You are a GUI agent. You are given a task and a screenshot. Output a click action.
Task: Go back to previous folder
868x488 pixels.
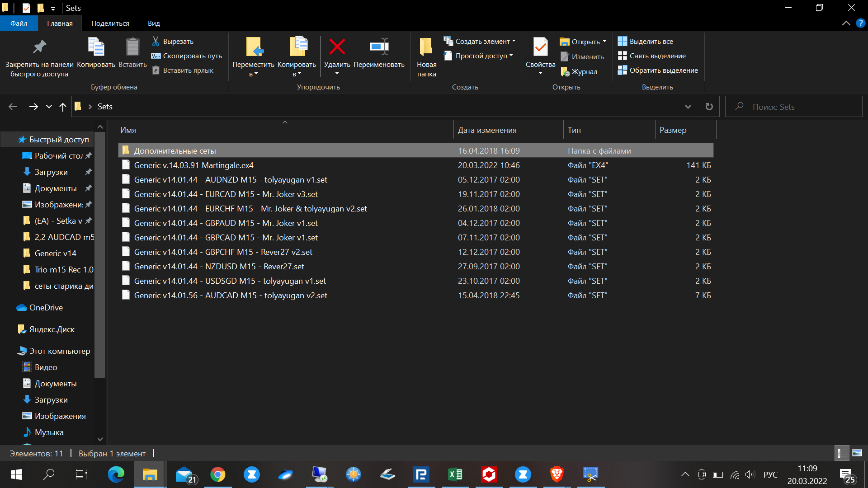click(13, 107)
